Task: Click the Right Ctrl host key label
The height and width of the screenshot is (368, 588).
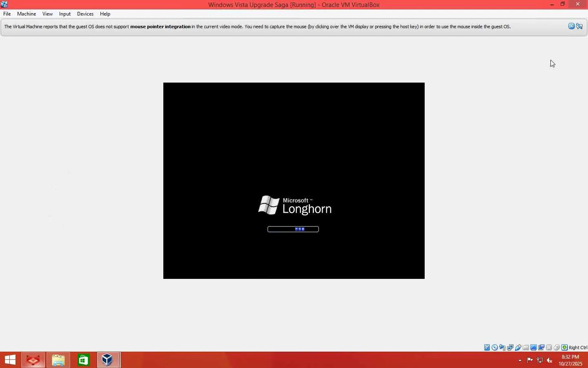Action: pos(578,348)
